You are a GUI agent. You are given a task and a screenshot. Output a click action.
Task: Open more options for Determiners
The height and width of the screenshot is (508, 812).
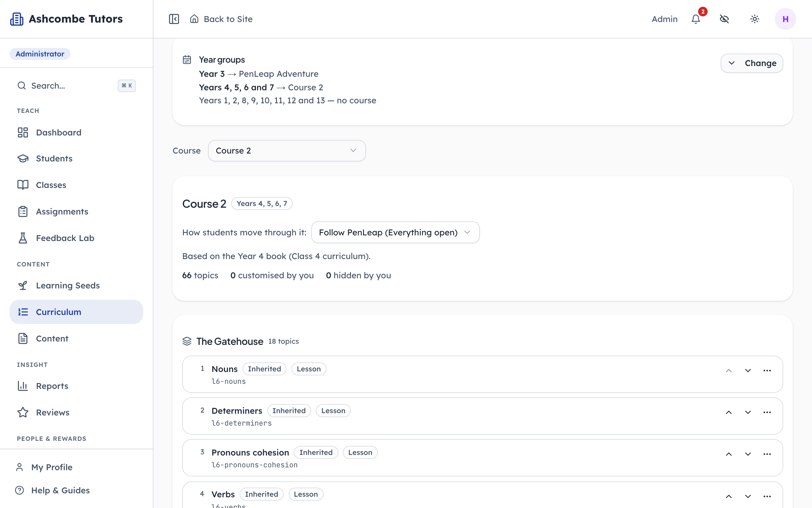[x=767, y=412]
